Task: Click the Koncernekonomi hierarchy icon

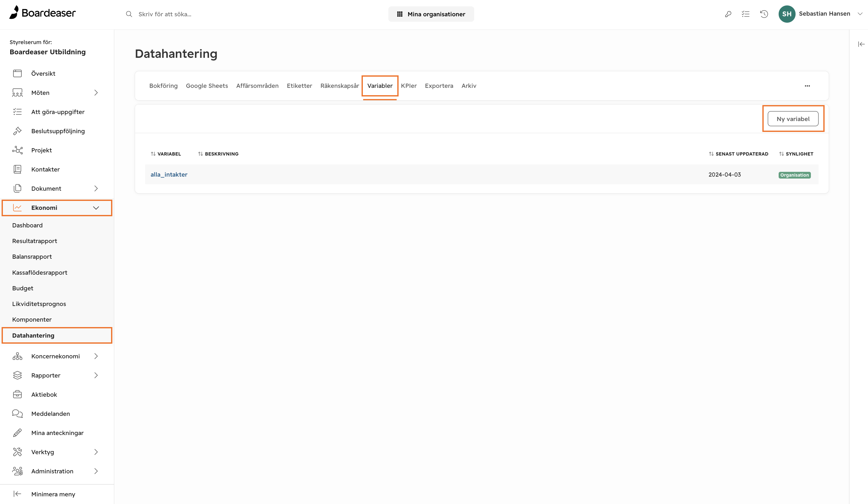Action: point(18,356)
